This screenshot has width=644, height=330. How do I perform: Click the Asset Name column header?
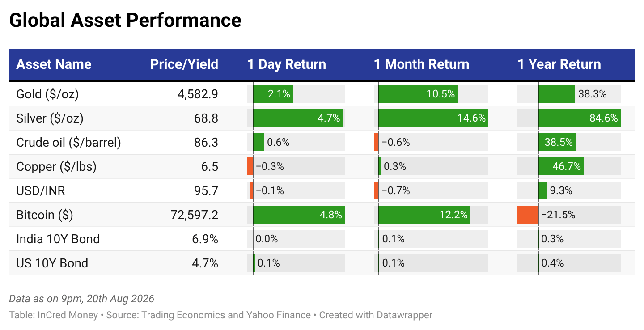coord(54,64)
